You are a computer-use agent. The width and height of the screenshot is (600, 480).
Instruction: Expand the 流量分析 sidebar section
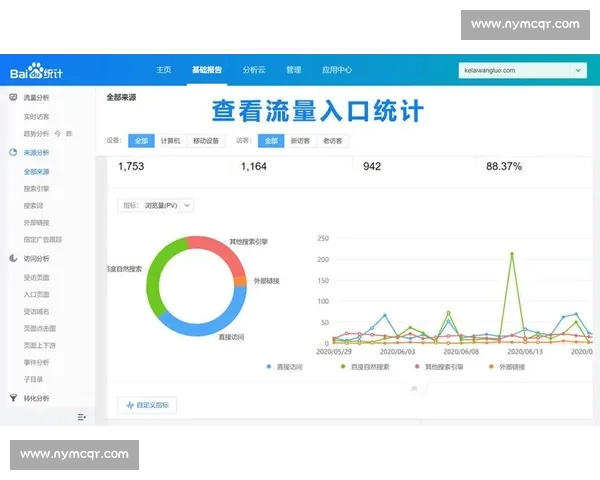pyautogui.click(x=36, y=98)
